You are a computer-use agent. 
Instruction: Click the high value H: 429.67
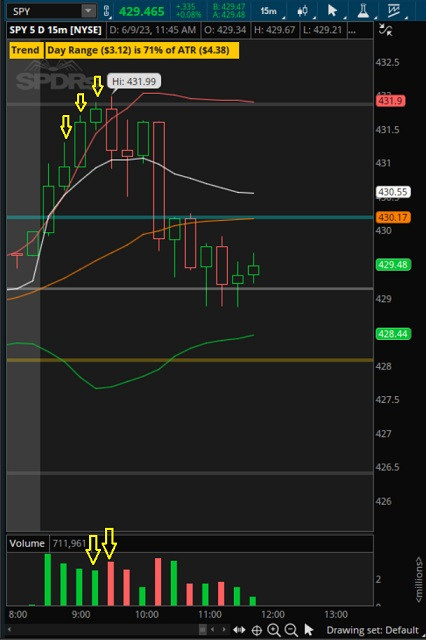(274, 30)
